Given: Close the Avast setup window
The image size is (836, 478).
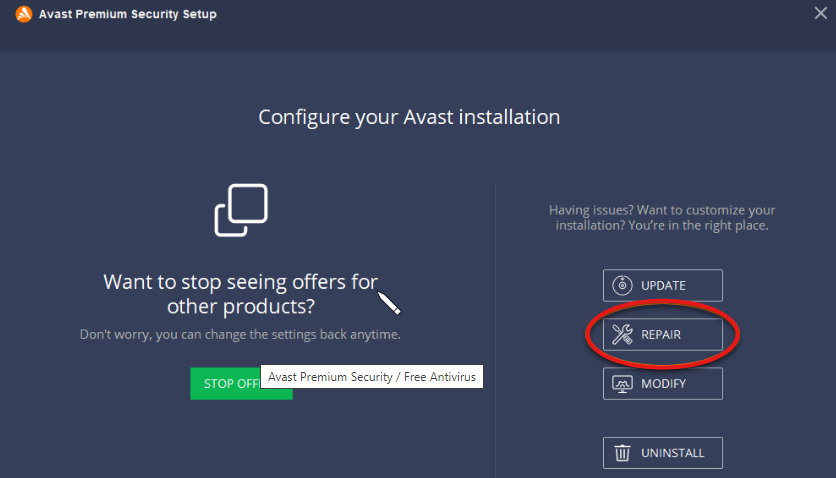Looking at the screenshot, I should [821, 13].
